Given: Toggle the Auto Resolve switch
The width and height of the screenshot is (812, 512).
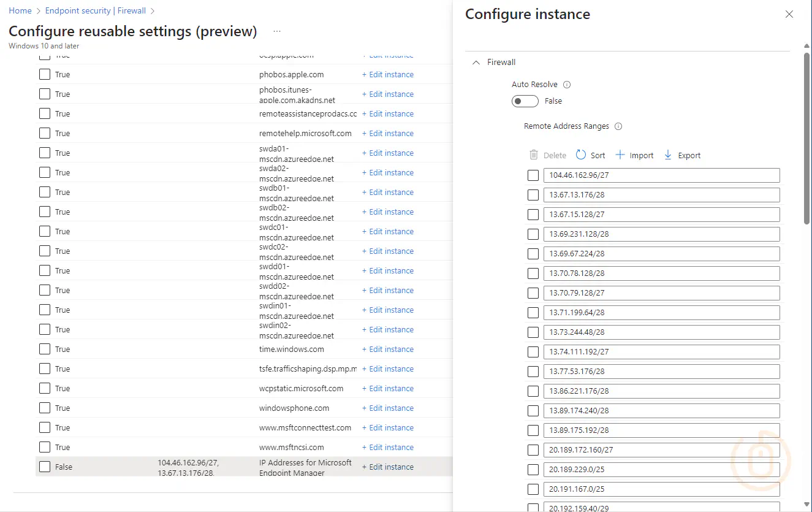Looking at the screenshot, I should point(525,101).
